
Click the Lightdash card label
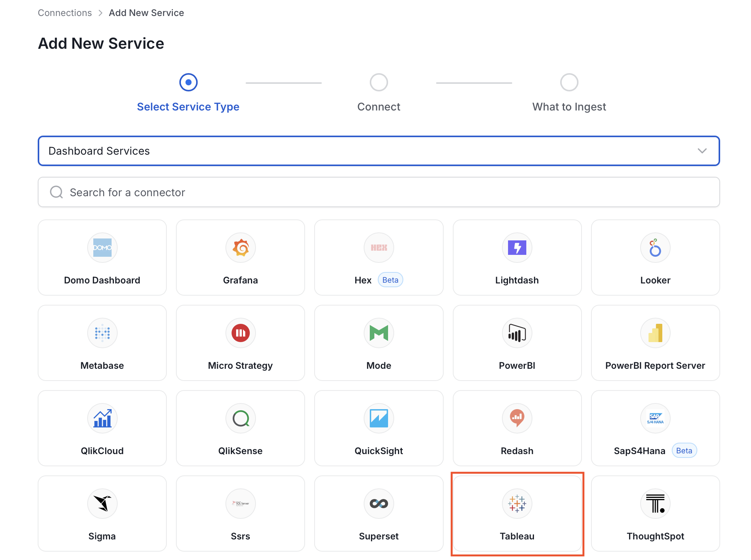point(517,280)
